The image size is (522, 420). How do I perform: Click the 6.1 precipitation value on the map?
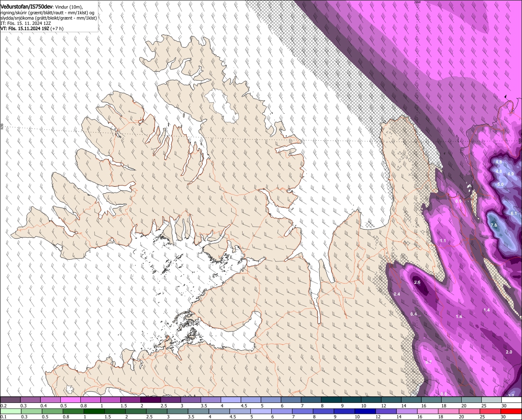point(514,214)
